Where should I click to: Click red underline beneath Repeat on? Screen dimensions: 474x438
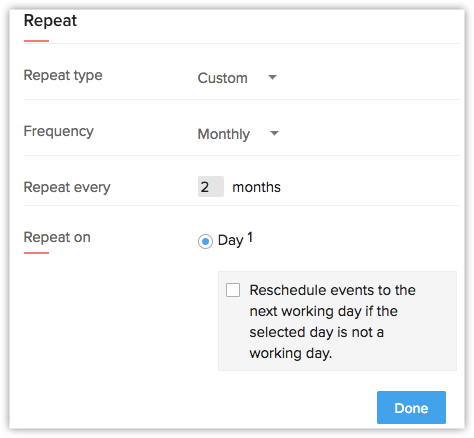click(x=36, y=253)
